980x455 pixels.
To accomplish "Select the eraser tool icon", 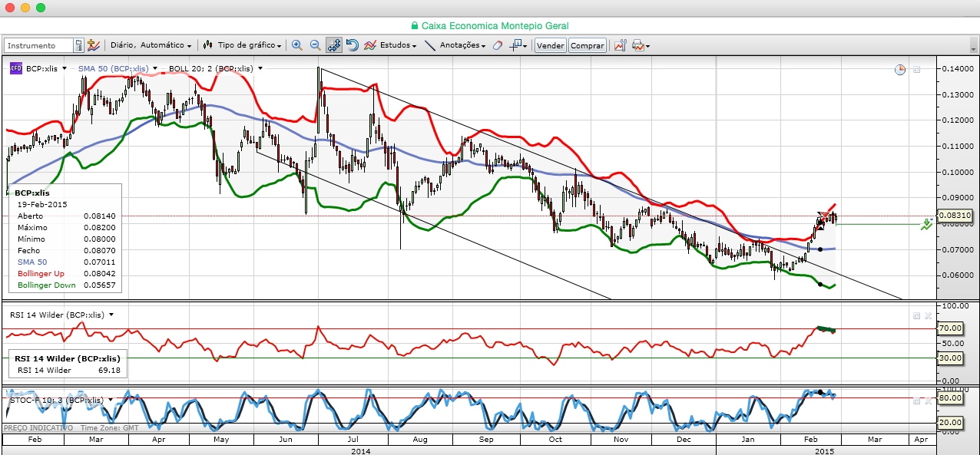I will (497, 46).
